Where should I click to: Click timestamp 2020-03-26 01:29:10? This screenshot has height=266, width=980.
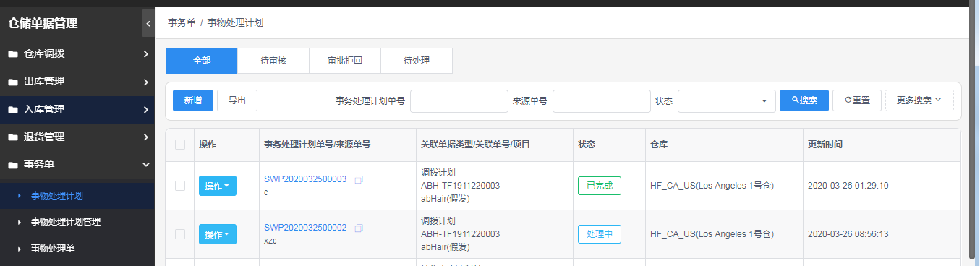click(x=848, y=186)
